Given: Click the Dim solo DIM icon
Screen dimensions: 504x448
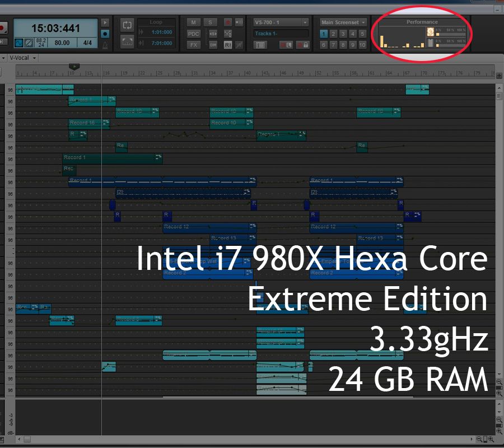Looking at the screenshot, I should (x=213, y=45).
